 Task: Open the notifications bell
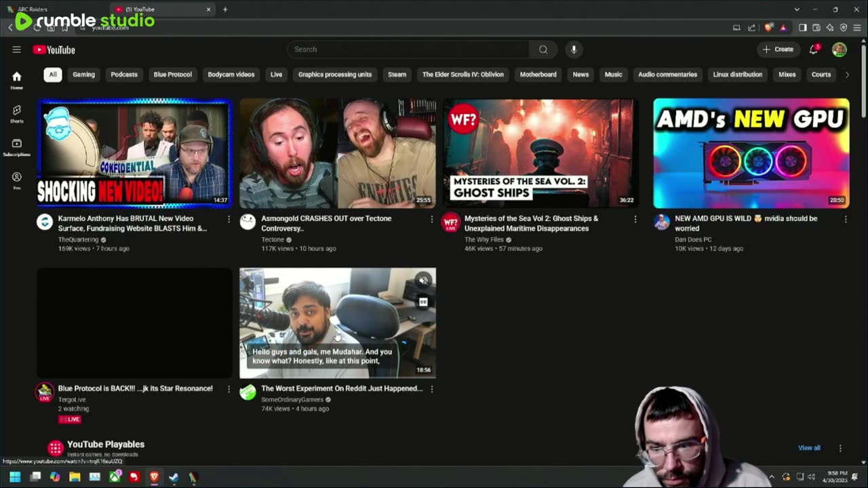click(x=814, y=49)
